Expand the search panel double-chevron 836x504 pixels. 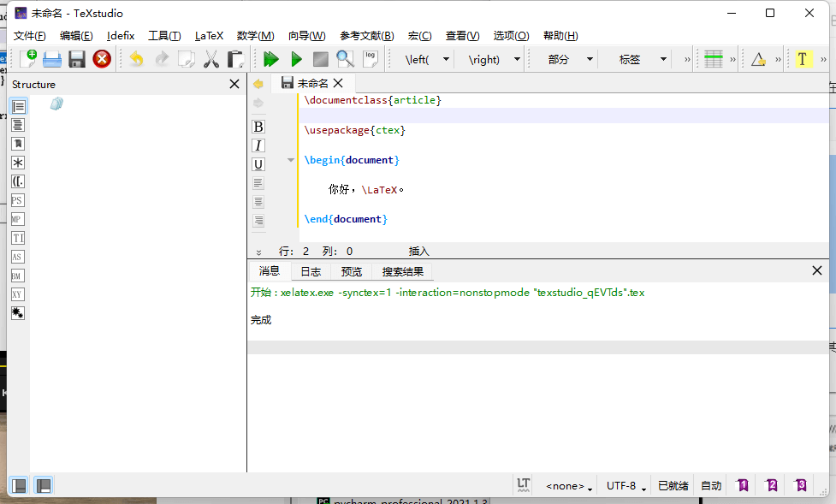(x=258, y=252)
